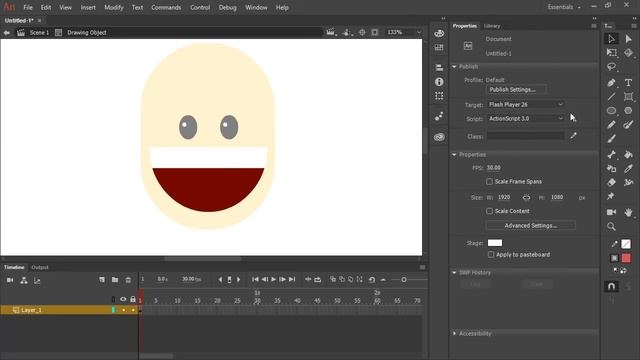The image size is (640, 360).
Task: Check Apply to pasteboard option
Action: 491,255
